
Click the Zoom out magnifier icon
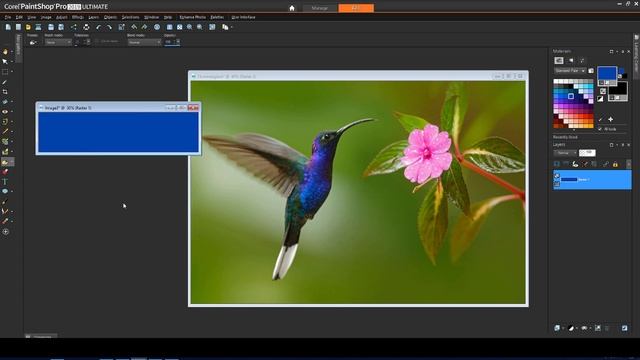pos(200,27)
